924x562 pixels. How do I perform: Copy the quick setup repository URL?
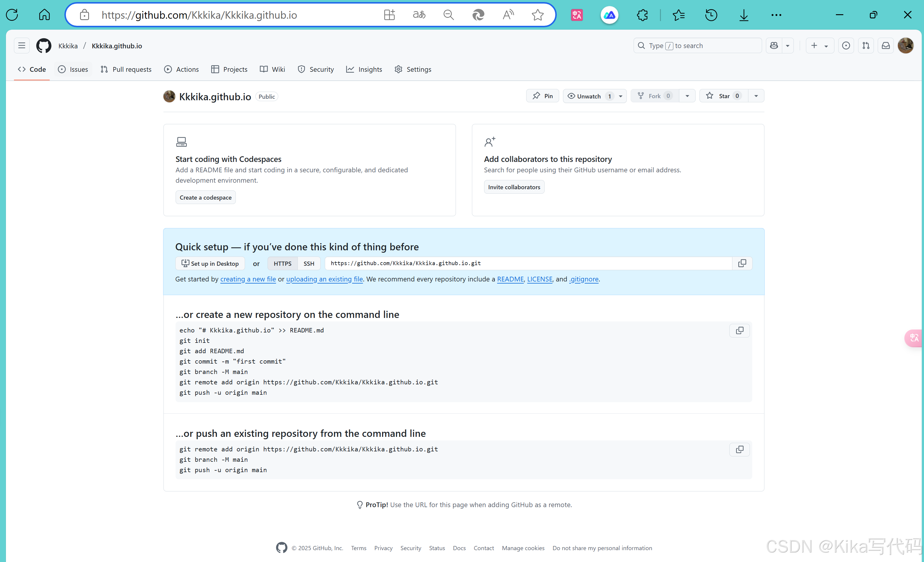(742, 264)
